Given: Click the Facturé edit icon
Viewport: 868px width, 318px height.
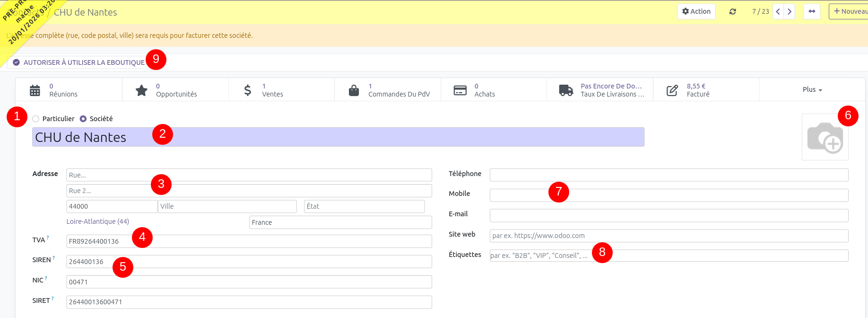Looking at the screenshot, I should tap(672, 90).
